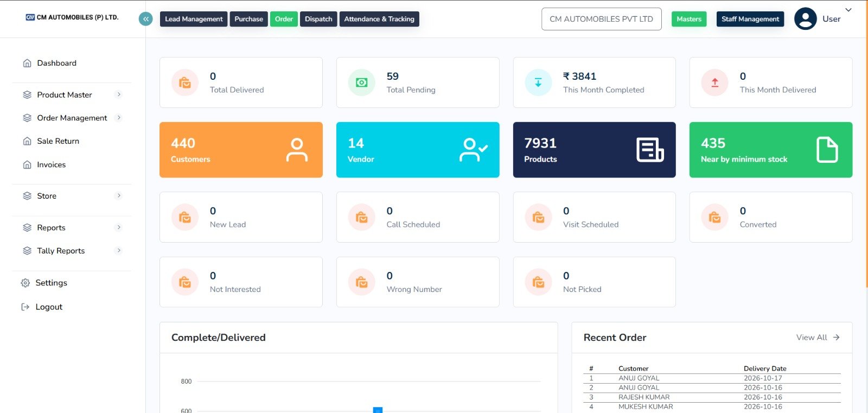Expand the Reports submenu chevron
The height and width of the screenshot is (413, 868).
[x=119, y=227]
